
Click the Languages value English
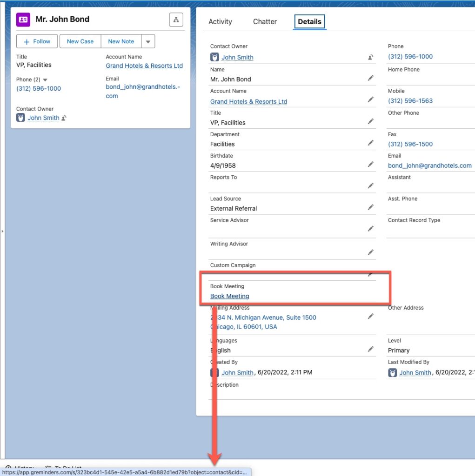(221, 350)
